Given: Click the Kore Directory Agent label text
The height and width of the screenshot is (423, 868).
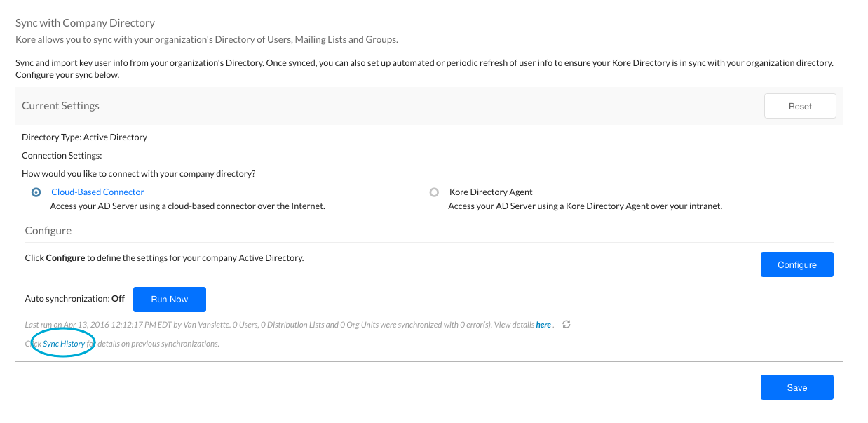Looking at the screenshot, I should [x=491, y=192].
